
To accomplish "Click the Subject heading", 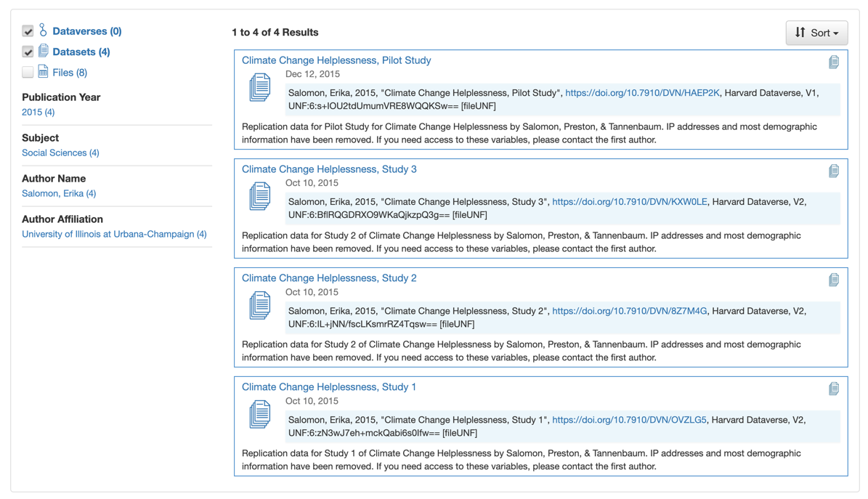I will [x=41, y=138].
